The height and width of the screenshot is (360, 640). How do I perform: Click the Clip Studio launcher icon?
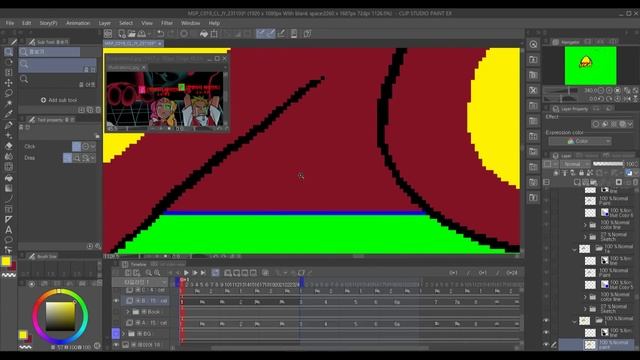coord(108,33)
